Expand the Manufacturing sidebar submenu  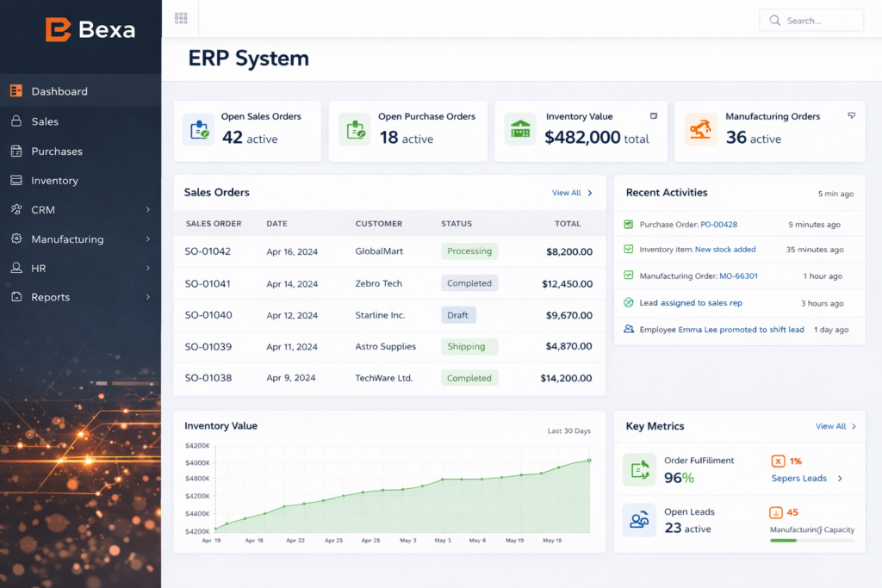coord(148,239)
